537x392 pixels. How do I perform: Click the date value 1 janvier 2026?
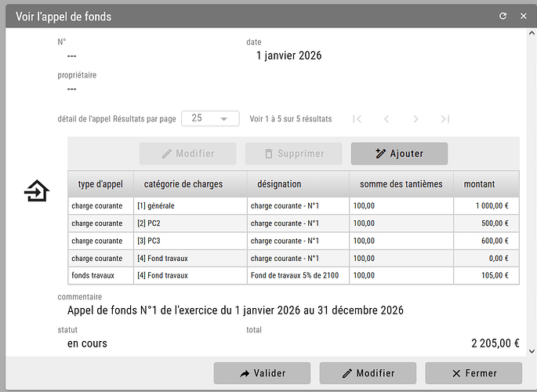click(x=289, y=56)
